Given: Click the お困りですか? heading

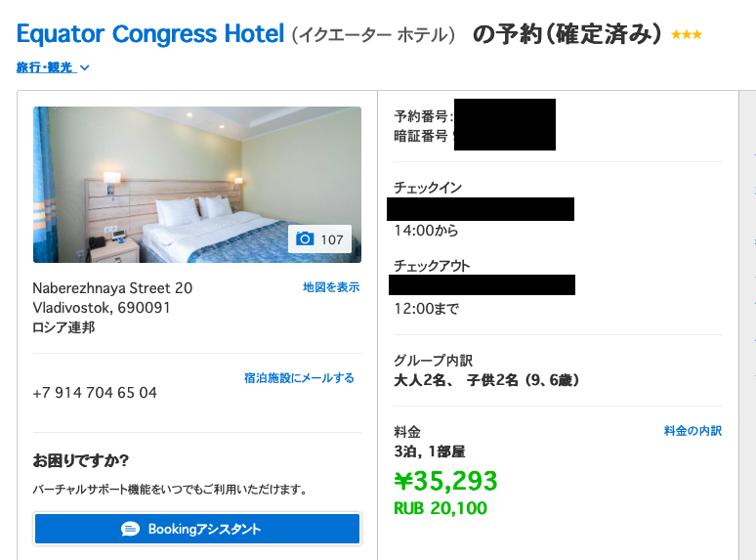Looking at the screenshot, I should pyautogui.click(x=81, y=459).
